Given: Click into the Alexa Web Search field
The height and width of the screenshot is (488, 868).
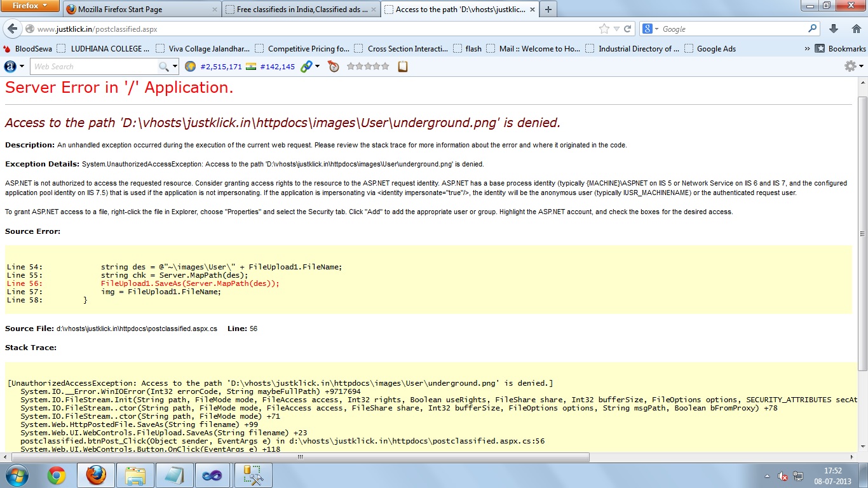Looking at the screenshot, I should tap(94, 66).
